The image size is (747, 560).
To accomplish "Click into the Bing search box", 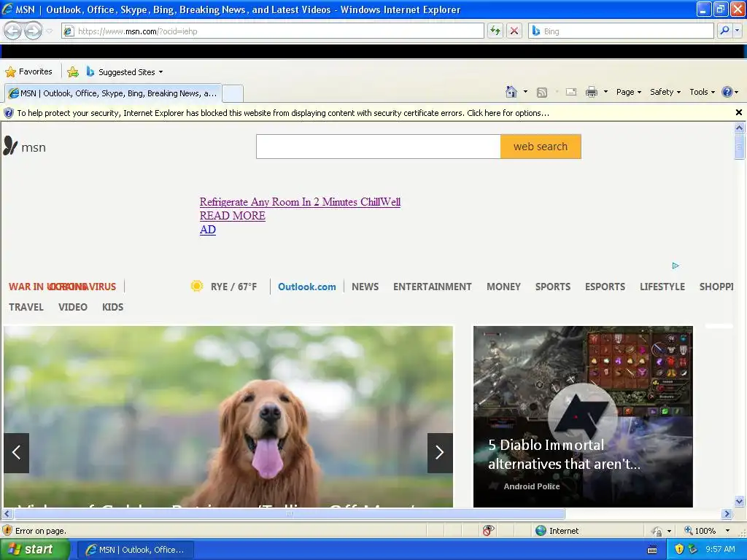I will point(621,31).
